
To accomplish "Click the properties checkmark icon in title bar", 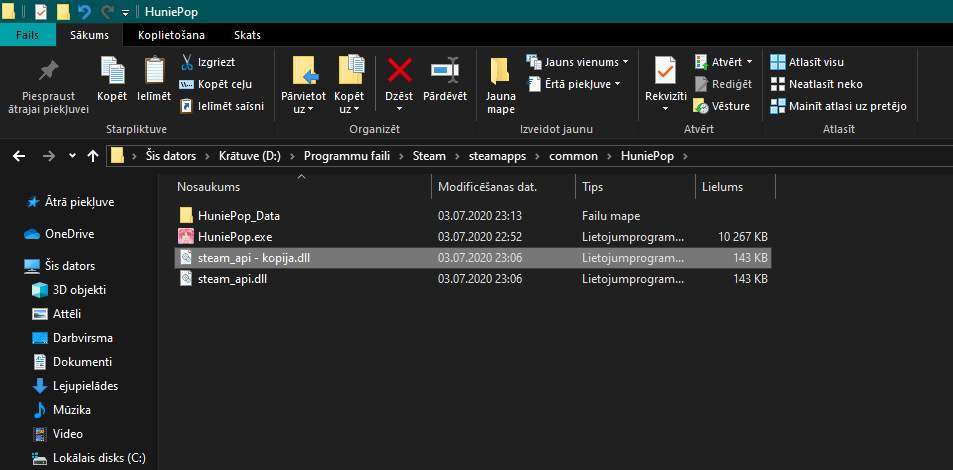I will [x=41, y=12].
